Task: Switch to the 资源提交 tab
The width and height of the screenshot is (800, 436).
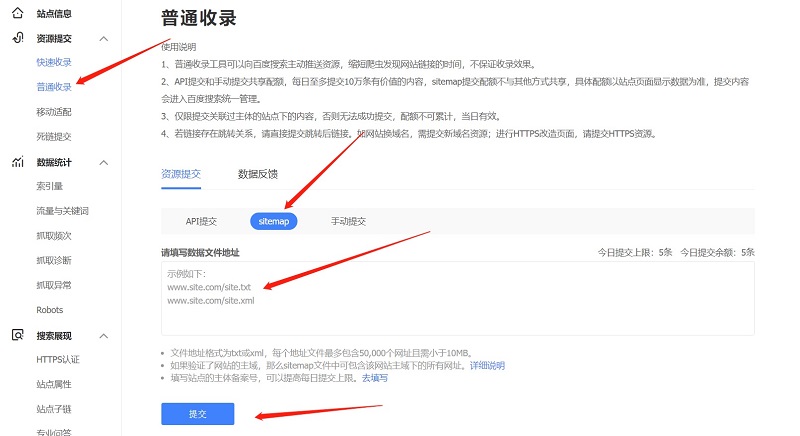Action: [x=181, y=174]
